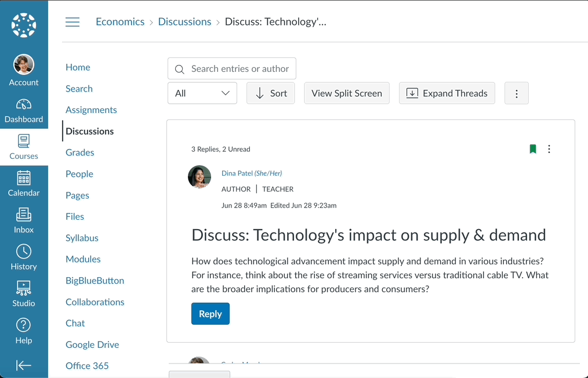Screen dimensions: 588x378
Task: Click the TEACHER role label
Action: click(278, 189)
